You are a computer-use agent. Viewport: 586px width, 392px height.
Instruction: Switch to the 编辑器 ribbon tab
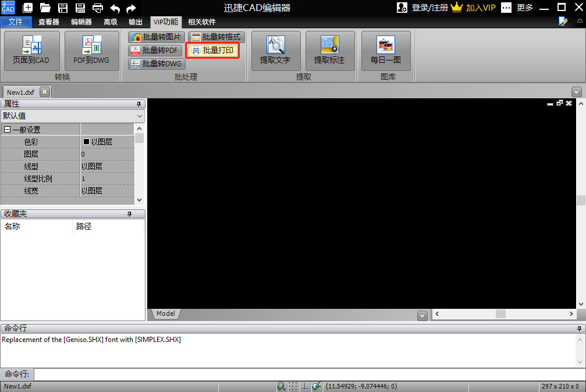click(x=81, y=22)
